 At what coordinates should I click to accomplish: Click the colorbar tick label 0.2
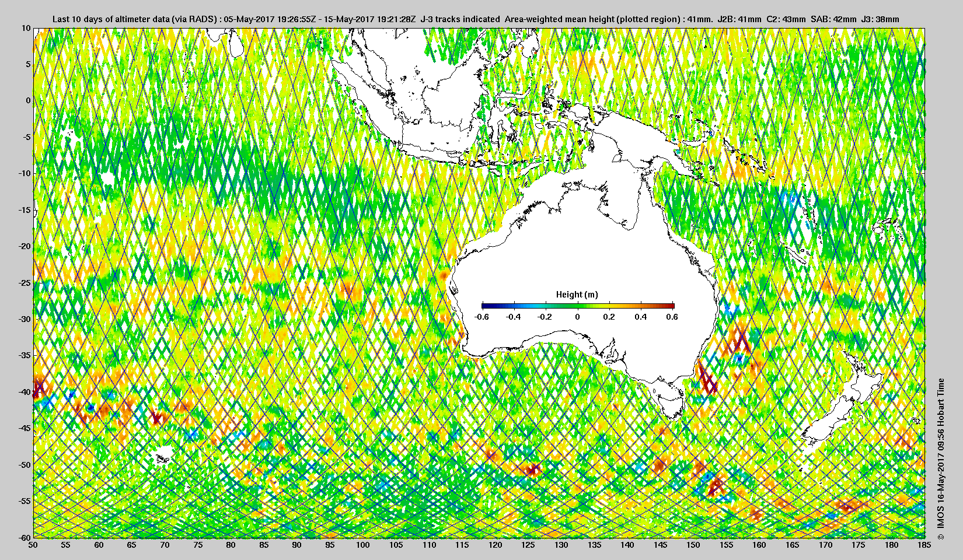(x=609, y=317)
